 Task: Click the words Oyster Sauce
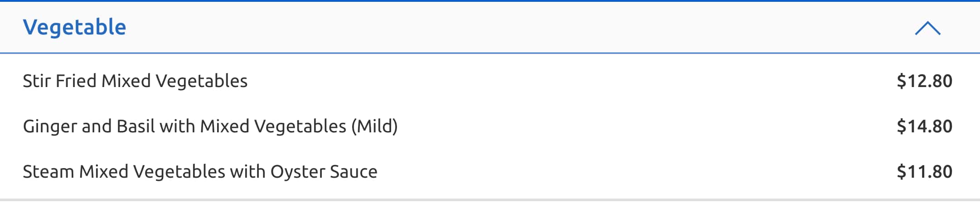coord(324,172)
